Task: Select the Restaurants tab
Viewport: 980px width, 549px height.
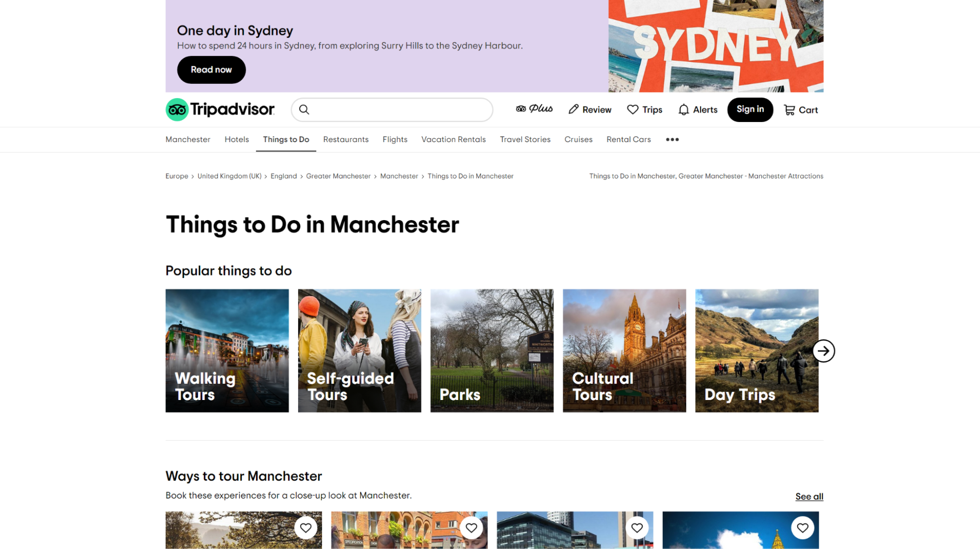Action: tap(346, 139)
